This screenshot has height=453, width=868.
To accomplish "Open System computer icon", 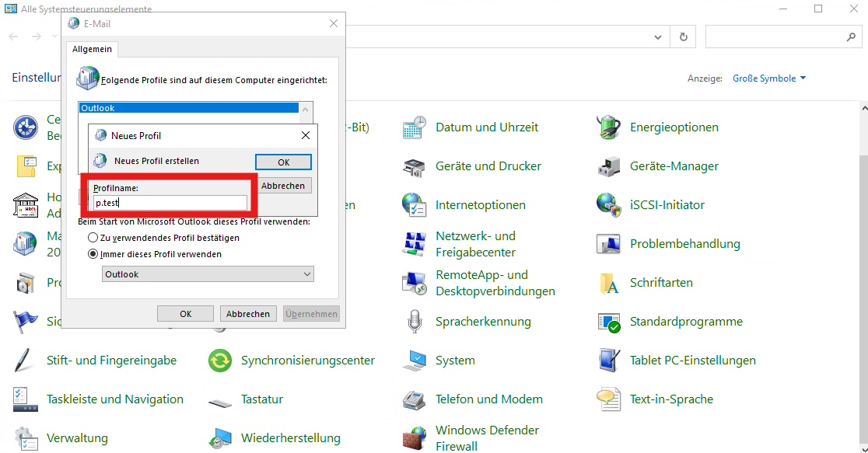I will tap(414, 361).
